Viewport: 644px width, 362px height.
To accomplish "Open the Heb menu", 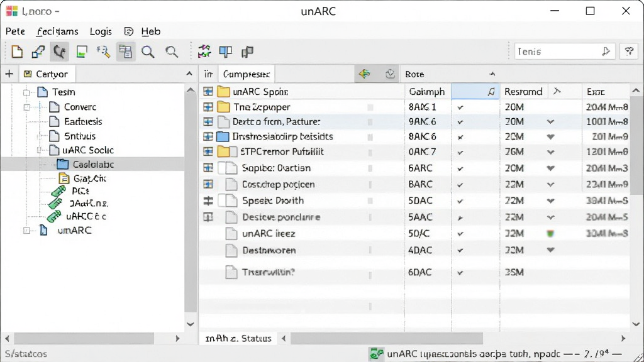I will click(x=151, y=31).
